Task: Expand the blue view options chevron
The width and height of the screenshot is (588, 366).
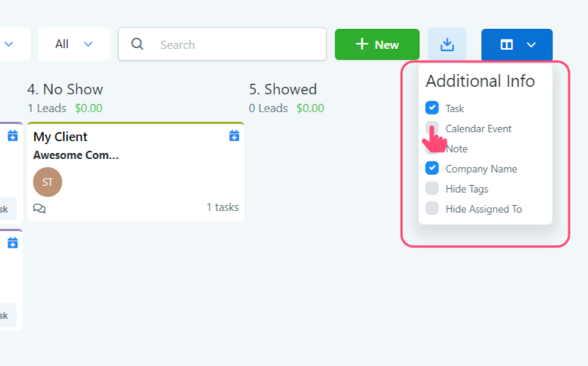Action: pyautogui.click(x=532, y=45)
